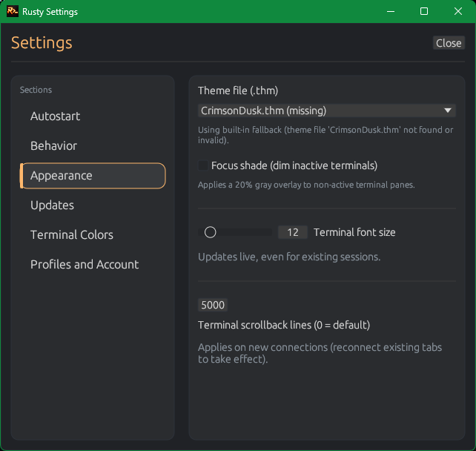Screen dimensions: 476x451
Task: Click the 'Using built-in fallback' notice text
Action: pos(325,135)
